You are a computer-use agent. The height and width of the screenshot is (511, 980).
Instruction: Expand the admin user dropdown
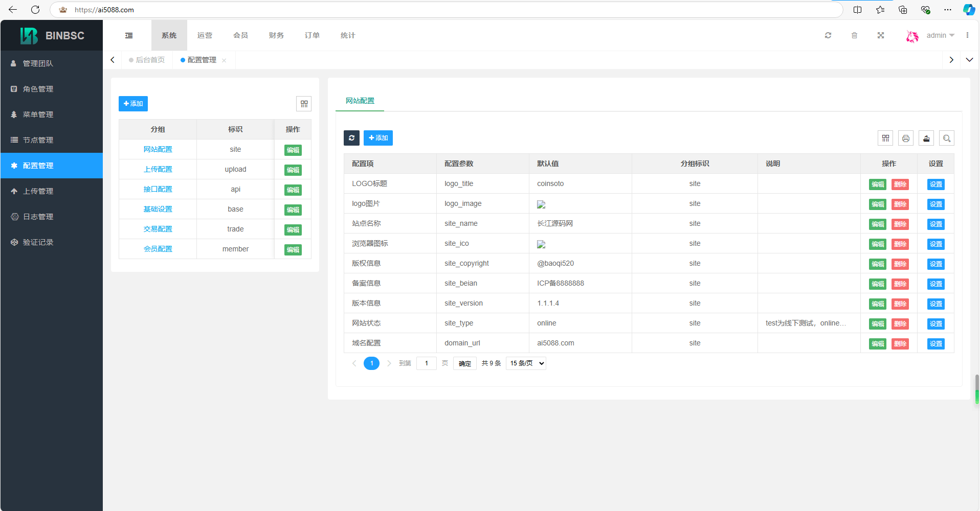click(x=940, y=35)
